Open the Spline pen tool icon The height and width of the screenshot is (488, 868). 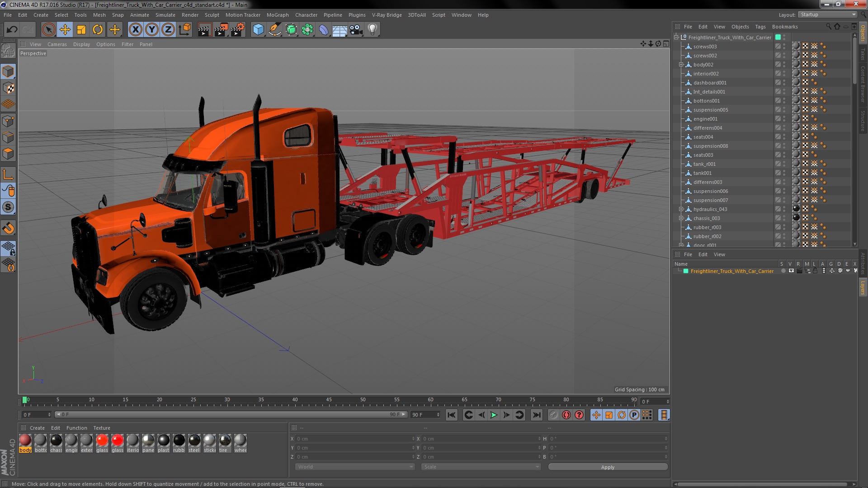(x=274, y=30)
